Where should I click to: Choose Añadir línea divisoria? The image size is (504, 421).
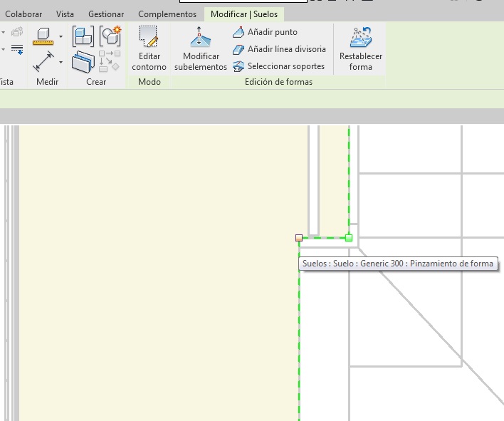[279, 49]
